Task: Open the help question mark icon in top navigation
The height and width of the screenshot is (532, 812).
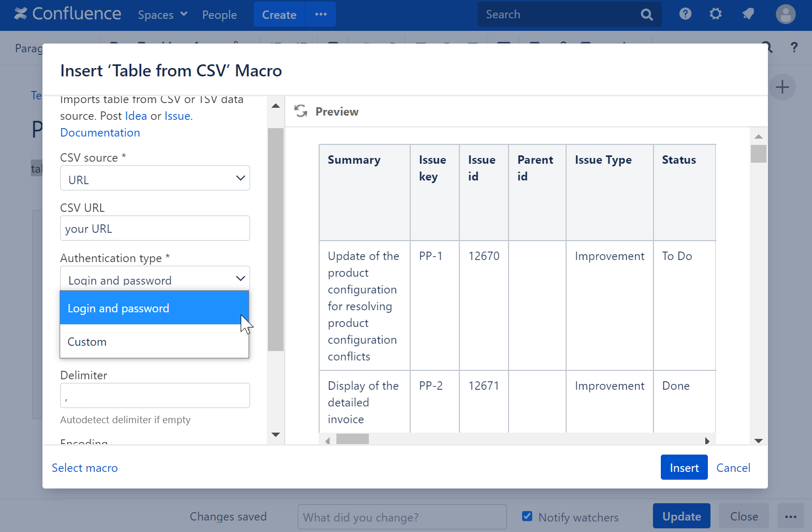Action: [x=685, y=14]
